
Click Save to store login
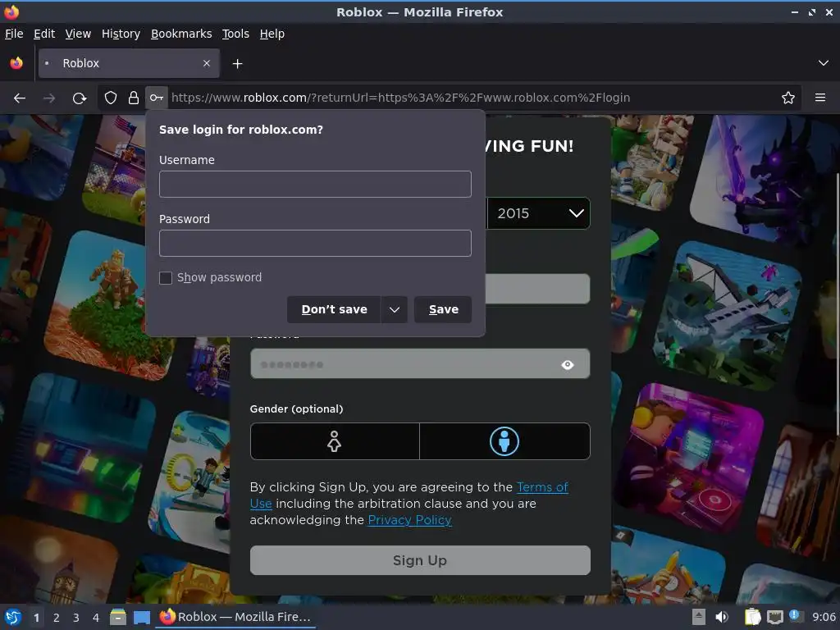[x=443, y=309]
